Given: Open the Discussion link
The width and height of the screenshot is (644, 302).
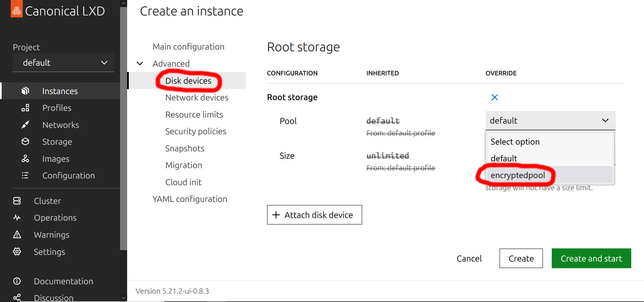Looking at the screenshot, I should tap(54, 298).
